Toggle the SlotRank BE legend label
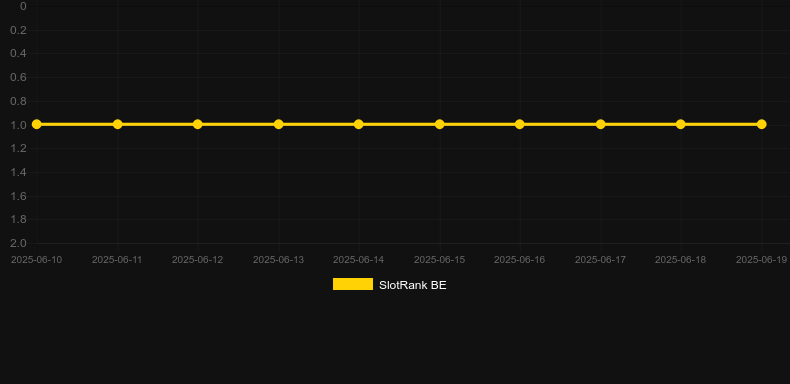Viewport: 790px width, 384px height. point(413,285)
